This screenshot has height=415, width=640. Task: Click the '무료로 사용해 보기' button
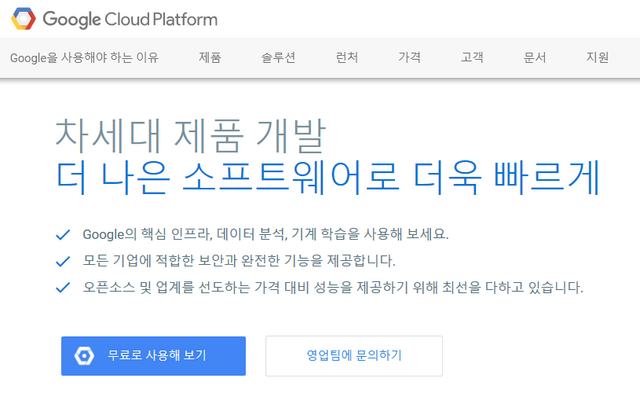(153, 356)
